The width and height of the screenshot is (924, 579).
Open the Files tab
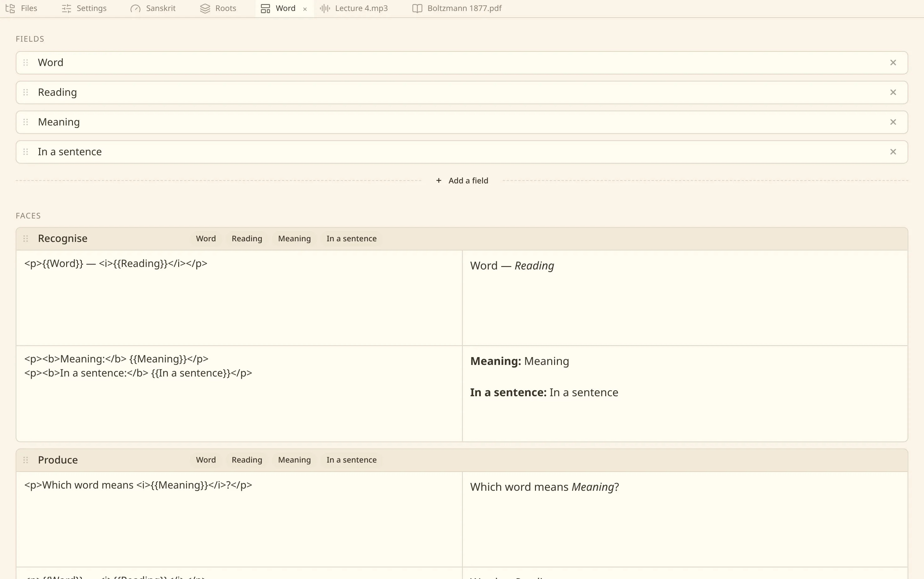pyautogui.click(x=22, y=8)
